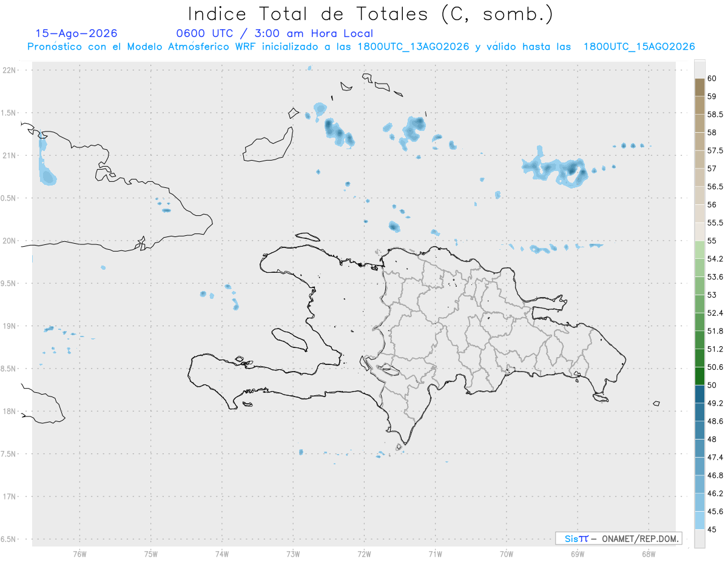Screen dimensions: 728x562
Task: Click the 74W longitude axis label
Action: coord(222,554)
